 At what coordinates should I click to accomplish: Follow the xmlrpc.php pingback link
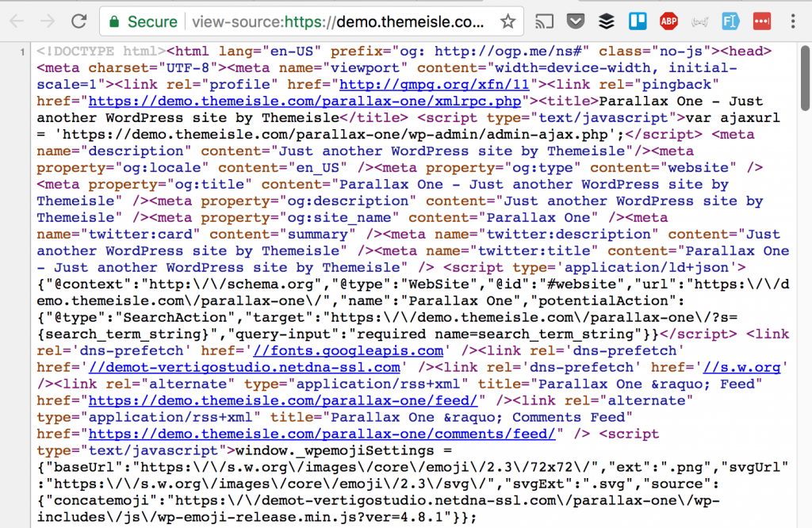304,101
